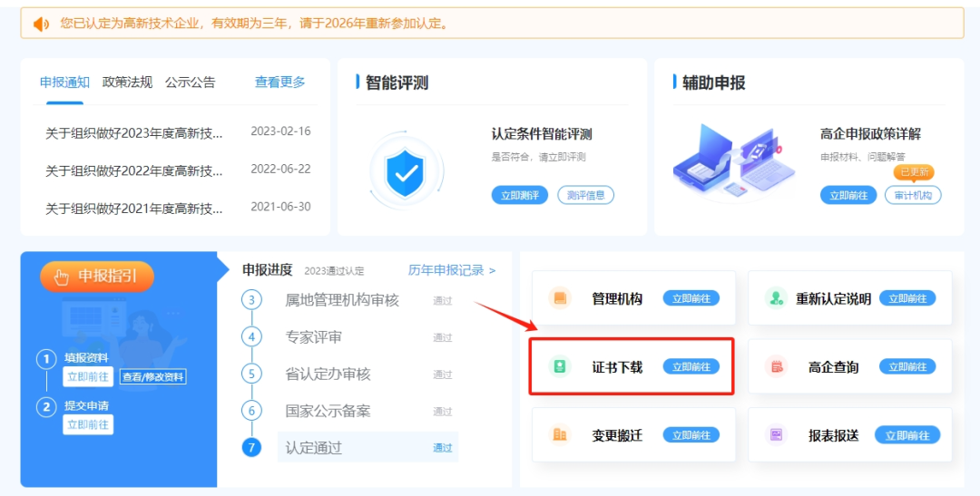This screenshot has width=980, height=496.
Task: Click step 2 circle beside 提交申请
Action: (x=46, y=407)
